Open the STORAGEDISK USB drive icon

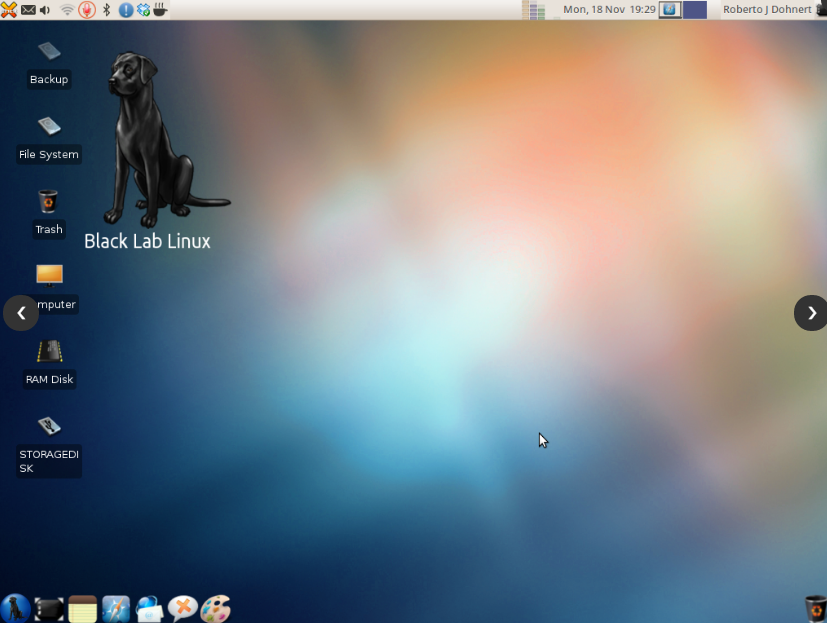pos(49,426)
